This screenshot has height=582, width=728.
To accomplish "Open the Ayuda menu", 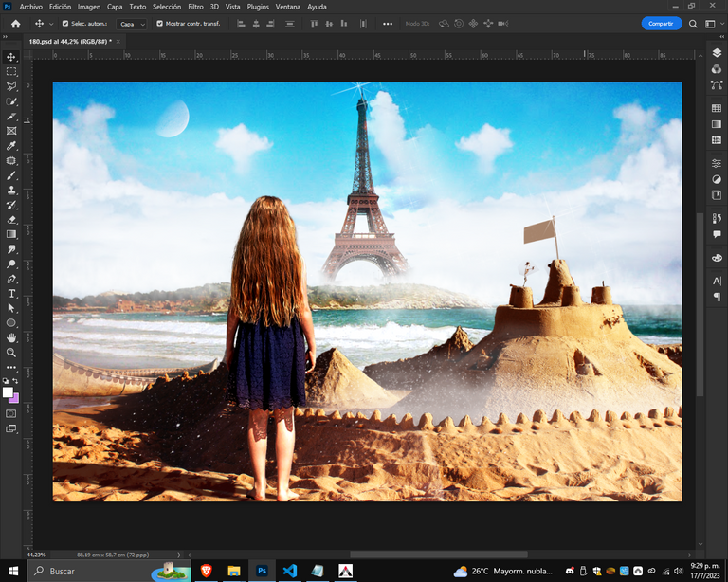I will pyautogui.click(x=317, y=7).
